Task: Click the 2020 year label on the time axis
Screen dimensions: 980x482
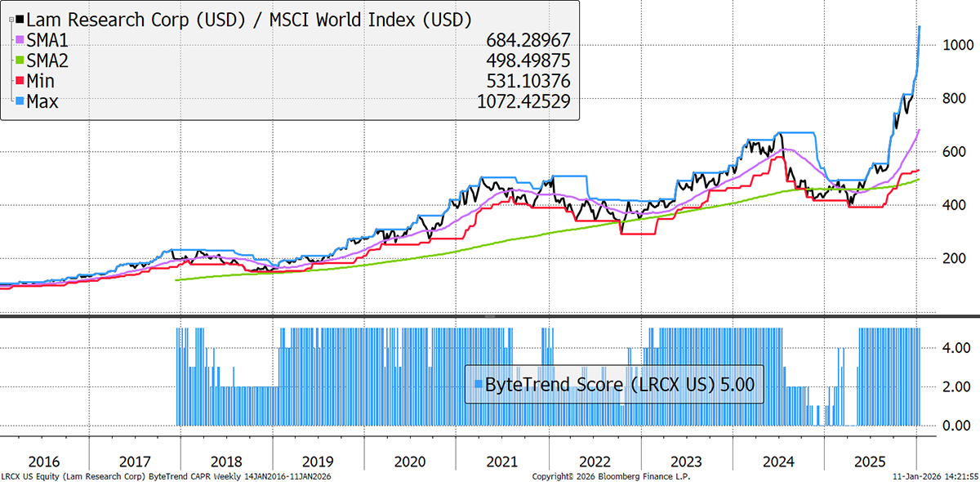Action: coord(410,462)
